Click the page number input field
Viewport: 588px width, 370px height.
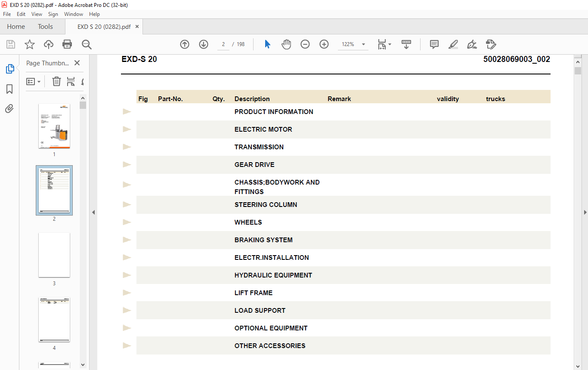(x=223, y=44)
